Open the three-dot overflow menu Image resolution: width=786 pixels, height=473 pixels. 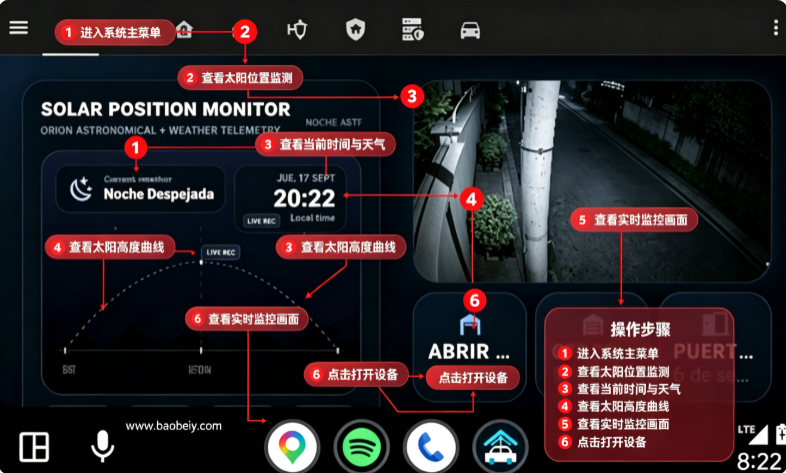click(775, 28)
